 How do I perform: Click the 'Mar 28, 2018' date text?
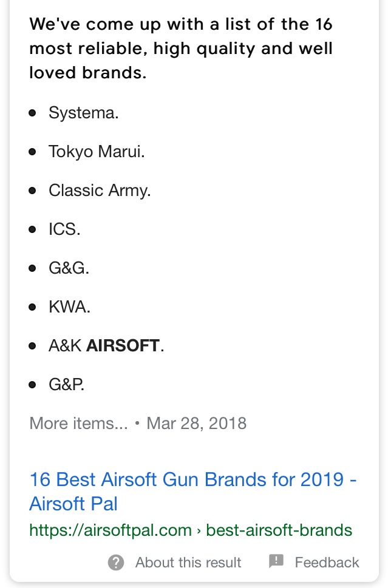196,424
